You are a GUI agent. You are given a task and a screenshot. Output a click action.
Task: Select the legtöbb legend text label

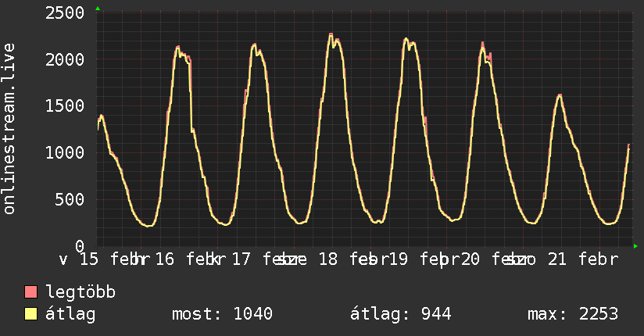[81, 293]
